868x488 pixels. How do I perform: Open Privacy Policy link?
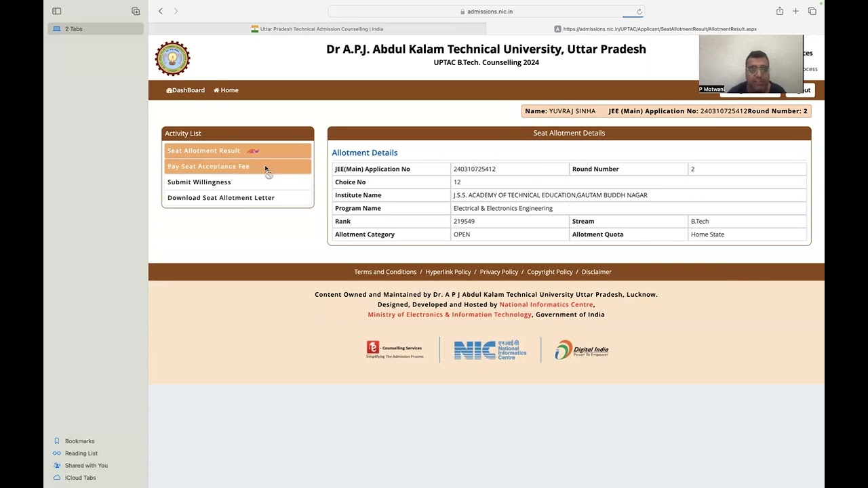tap(499, 272)
